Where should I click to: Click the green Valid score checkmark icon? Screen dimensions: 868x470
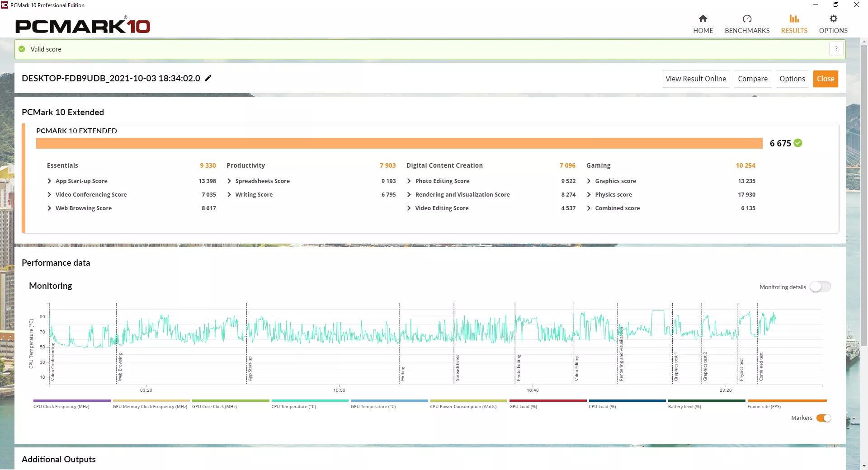tap(22, 49)
